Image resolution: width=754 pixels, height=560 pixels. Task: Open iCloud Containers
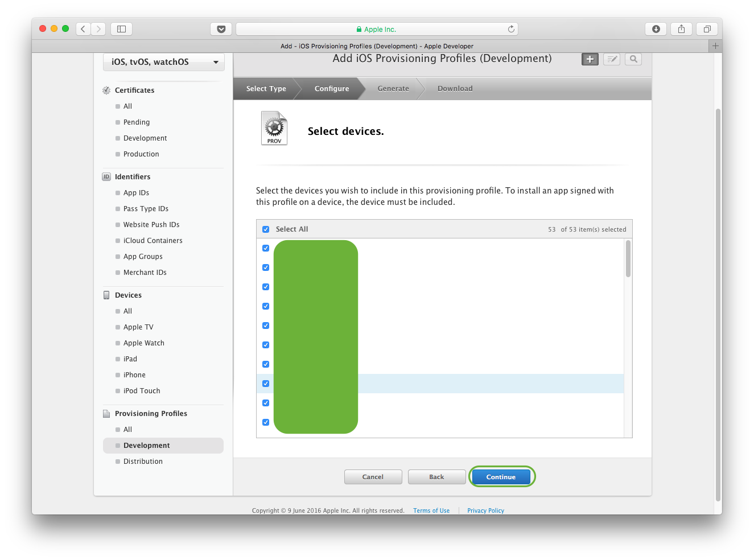click(x=153, y=240)
